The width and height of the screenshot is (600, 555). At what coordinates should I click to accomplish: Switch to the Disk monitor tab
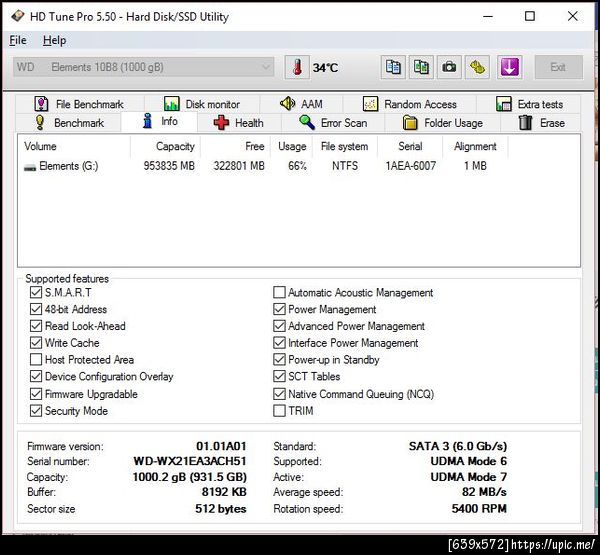tap(202, 104)
